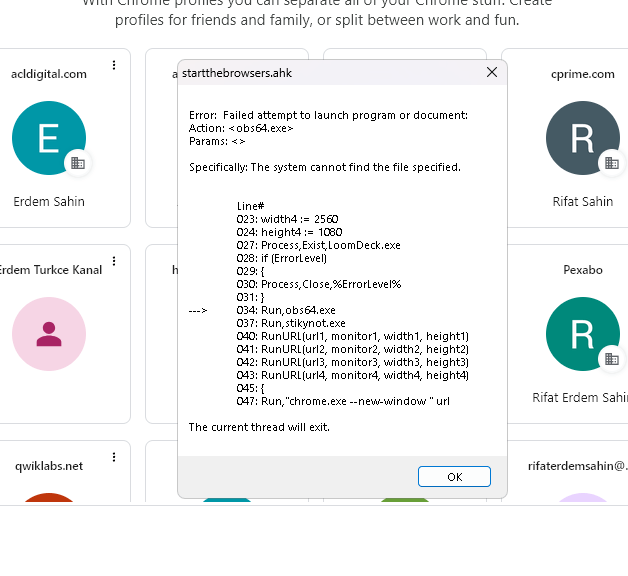628x576 pixels.
Task: Select the Rifat Sahin cprime.com avatar
Action: coord(583,138)
